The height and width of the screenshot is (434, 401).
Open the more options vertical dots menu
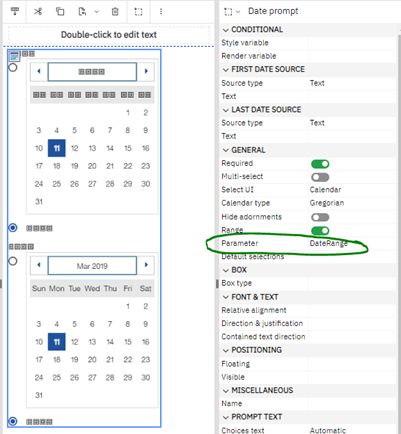point(161,12)
